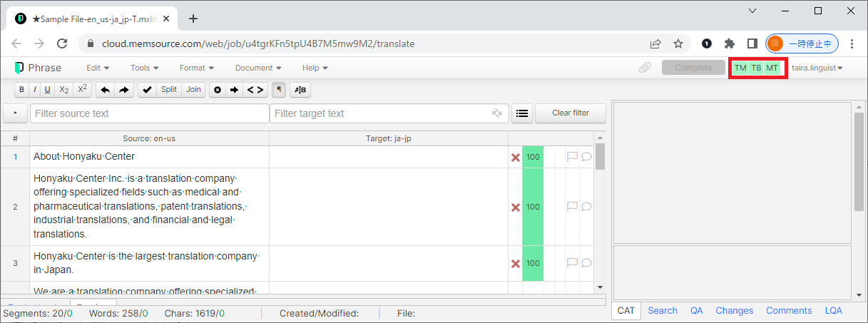Viewport: 868px width, 323px height.
Task: Open the Document menu
Action: [257, 68]
